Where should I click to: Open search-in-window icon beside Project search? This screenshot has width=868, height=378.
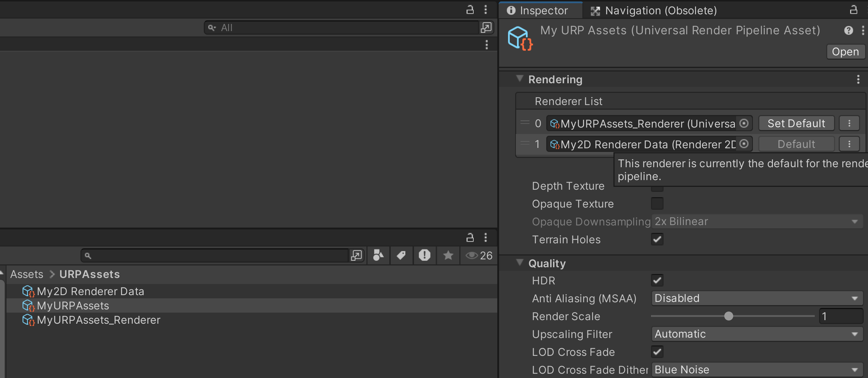pos(356,255)
